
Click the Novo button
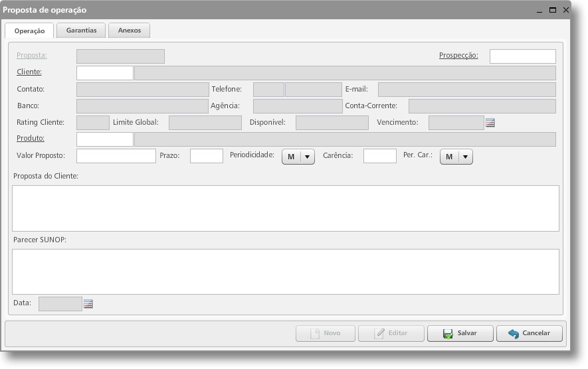tap(325, 333)
